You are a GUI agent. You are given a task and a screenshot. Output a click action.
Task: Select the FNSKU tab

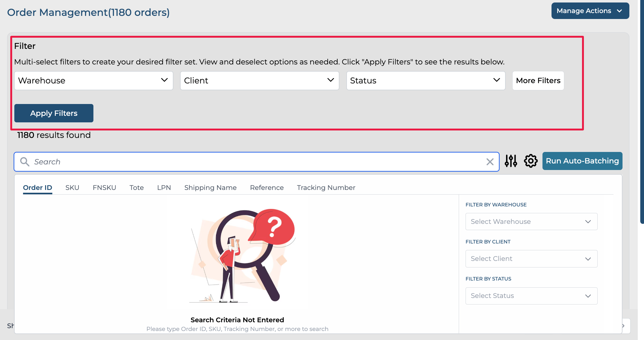pyautogui.click(x=104, y=187)
